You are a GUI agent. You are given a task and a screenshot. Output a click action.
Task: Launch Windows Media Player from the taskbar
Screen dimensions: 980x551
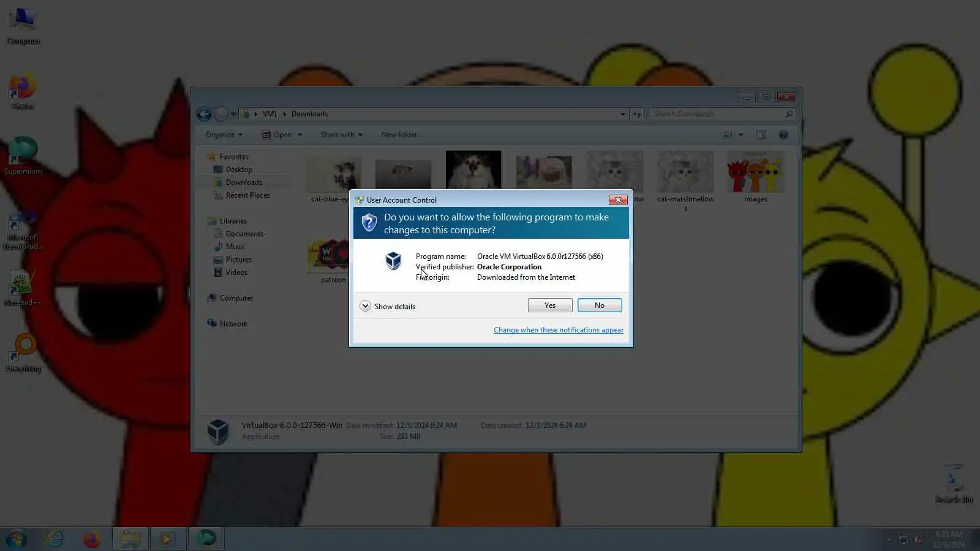(167, 539)
